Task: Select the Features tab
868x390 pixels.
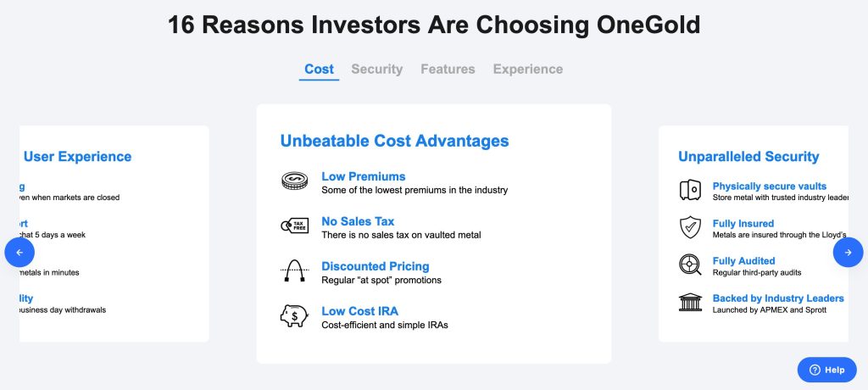Action: point(448,70)
